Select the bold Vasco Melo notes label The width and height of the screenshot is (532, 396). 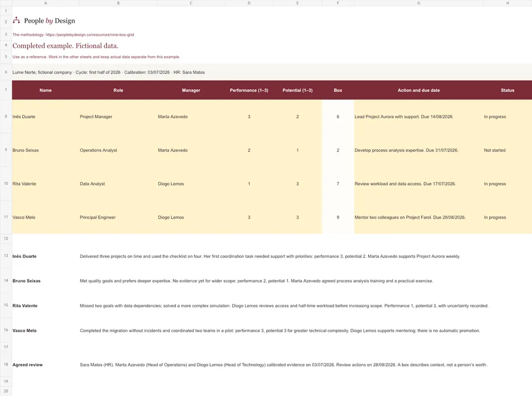point(24,331)
